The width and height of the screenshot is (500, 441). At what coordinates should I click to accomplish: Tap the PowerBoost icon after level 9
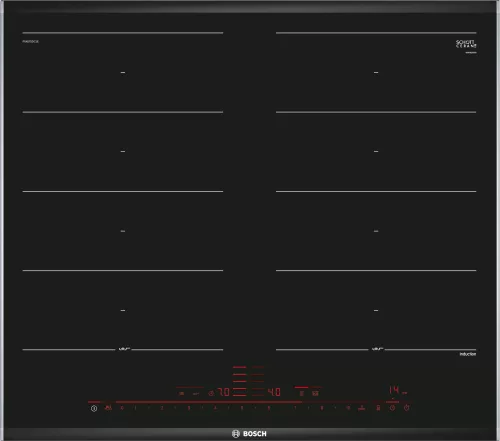pyautogui.click(x=362, y=408)
